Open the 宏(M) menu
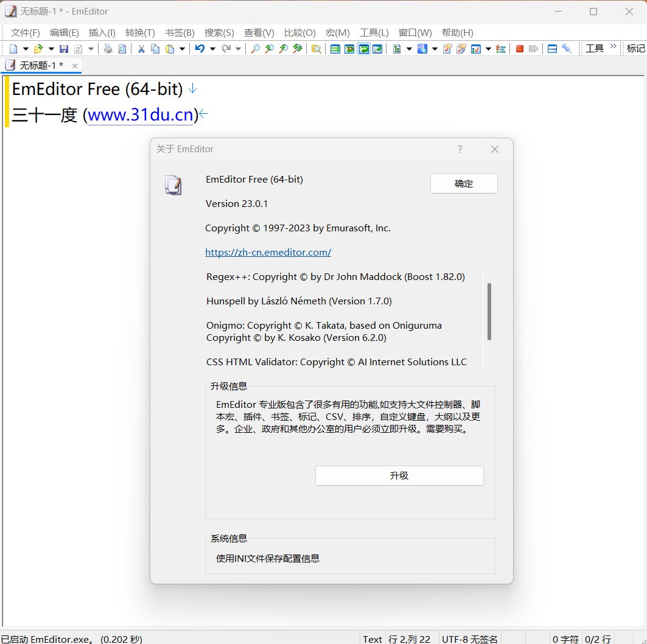The image size is (647, 644). 338,33
